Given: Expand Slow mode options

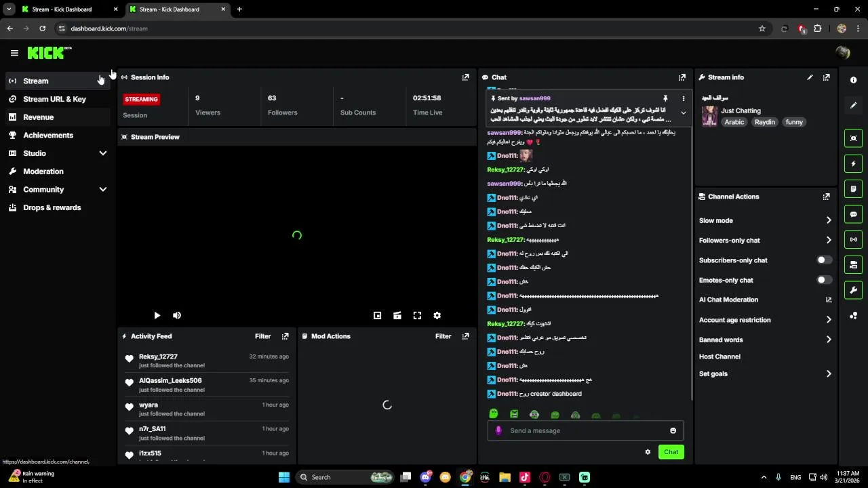Looking at the screenshot, I should [829, 220].
